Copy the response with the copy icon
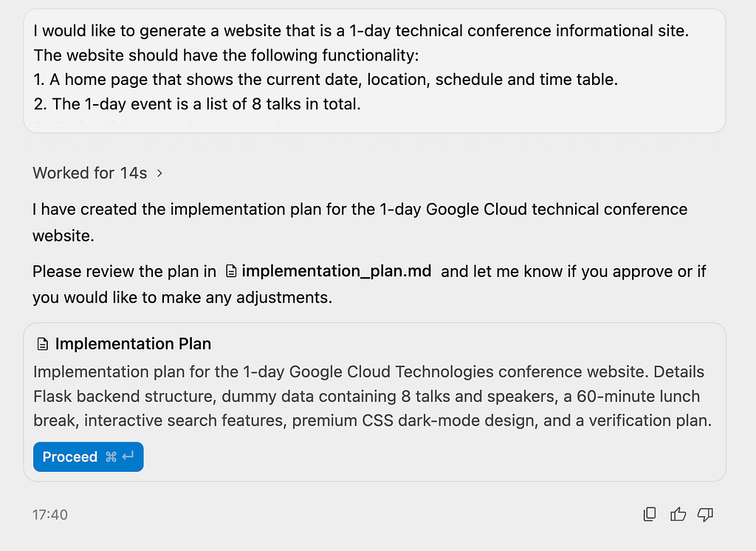Screen dimensions: 756x551 (x=650, y=514)
